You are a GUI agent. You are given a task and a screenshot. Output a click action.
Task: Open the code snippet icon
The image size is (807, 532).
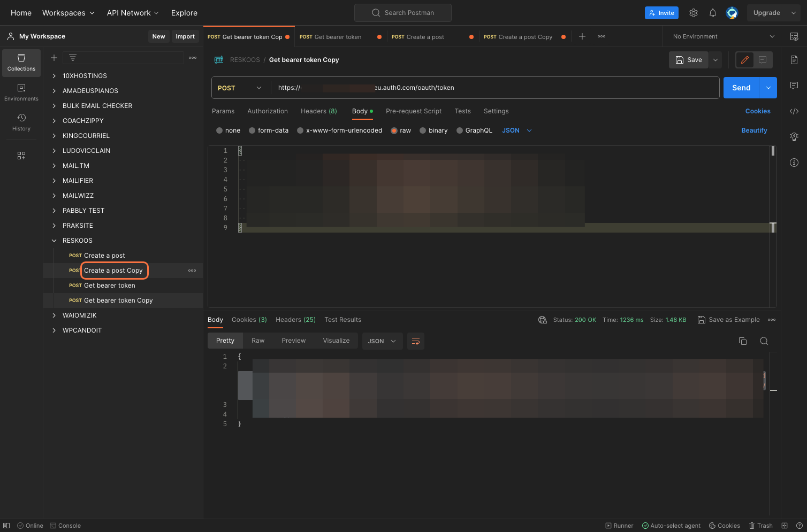click(794, 111)
